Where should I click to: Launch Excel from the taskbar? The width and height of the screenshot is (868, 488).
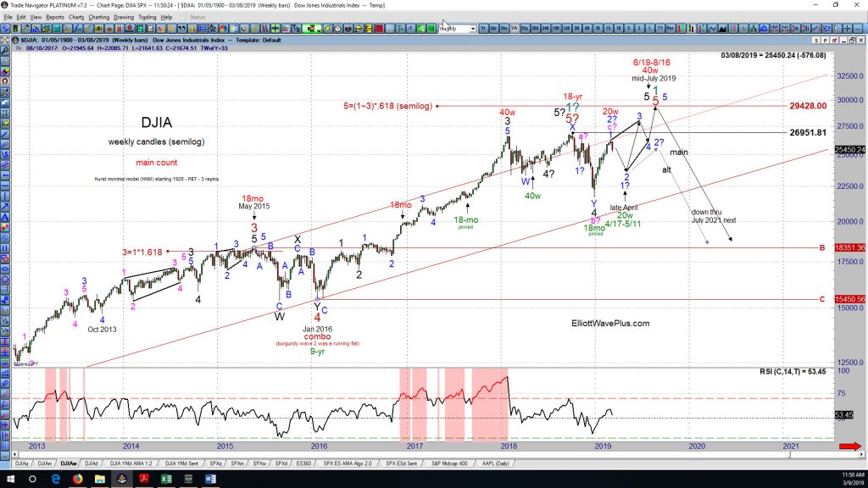(166, 480)
